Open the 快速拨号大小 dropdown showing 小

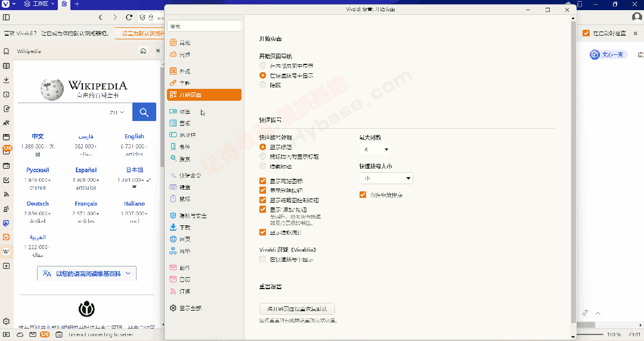tap(386, 178)
